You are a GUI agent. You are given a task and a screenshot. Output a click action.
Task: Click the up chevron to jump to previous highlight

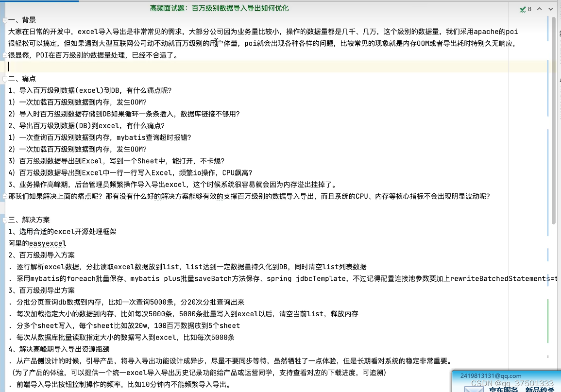[x=539, y=9]
